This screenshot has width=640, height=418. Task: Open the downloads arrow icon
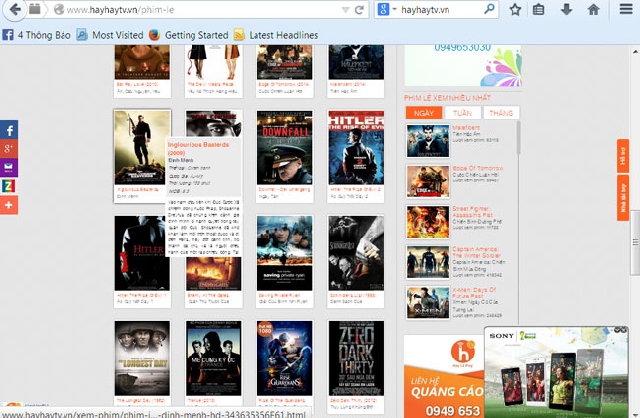coord(566,9)
